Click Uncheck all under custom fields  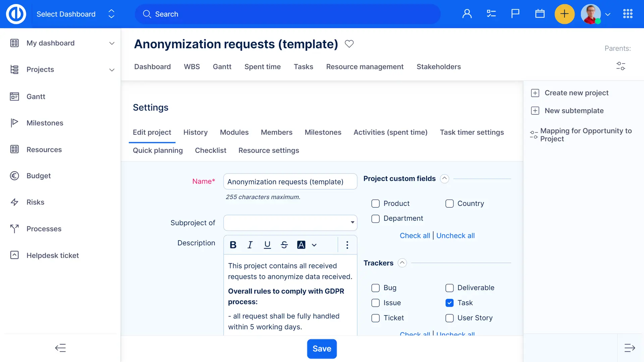(x=455, y=236)
